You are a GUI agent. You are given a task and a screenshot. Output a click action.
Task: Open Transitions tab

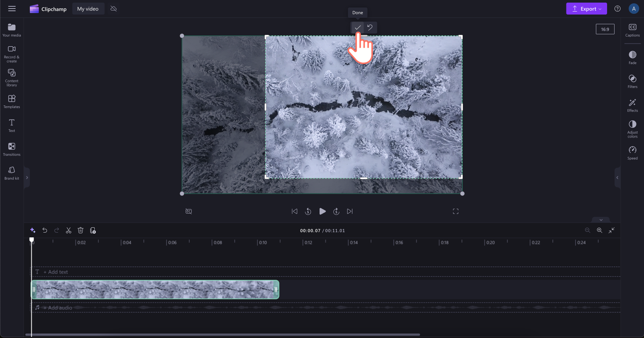click(x=12, y=149)
